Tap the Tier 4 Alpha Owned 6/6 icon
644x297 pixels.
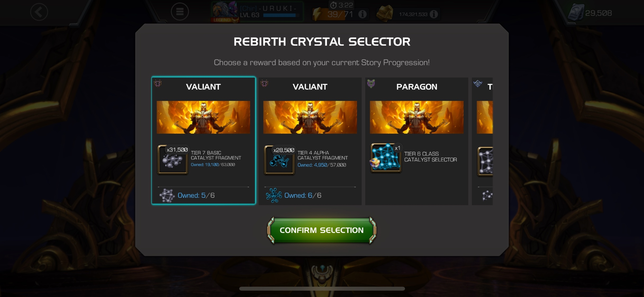point(274,196)
